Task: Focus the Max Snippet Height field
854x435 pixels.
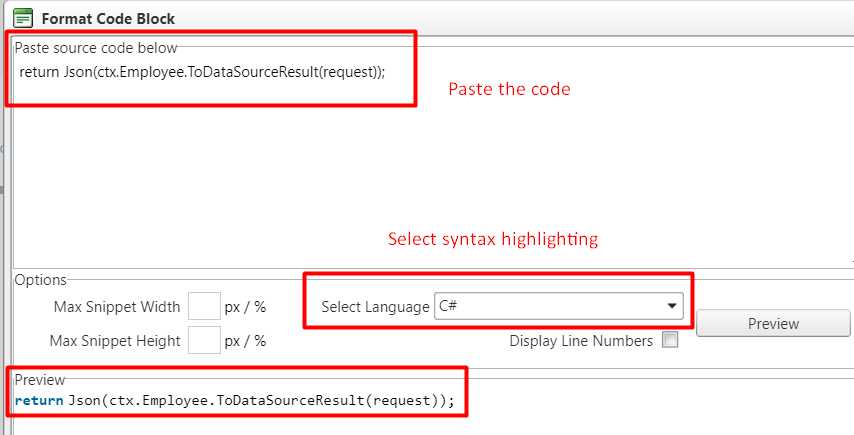Action: (x=204, y=341)
